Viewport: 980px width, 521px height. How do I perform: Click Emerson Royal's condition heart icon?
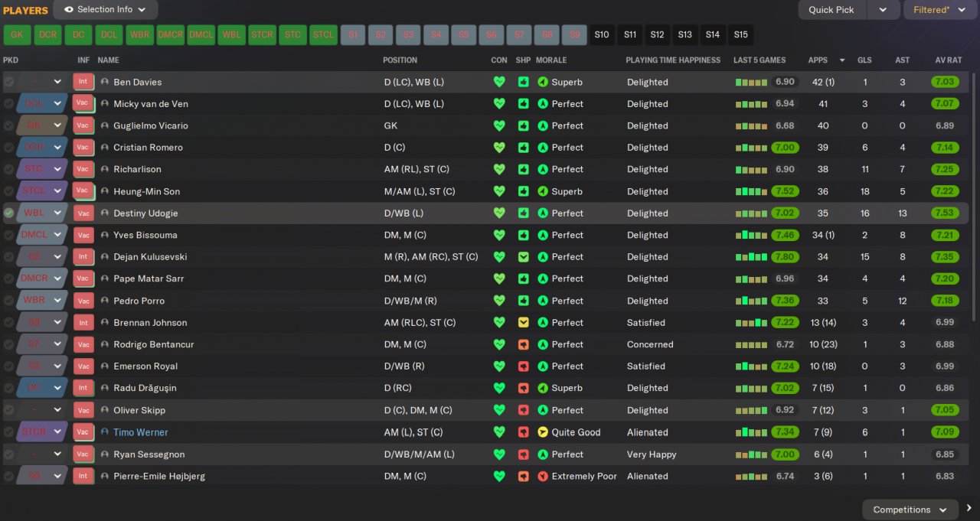(x=499, y=366)
